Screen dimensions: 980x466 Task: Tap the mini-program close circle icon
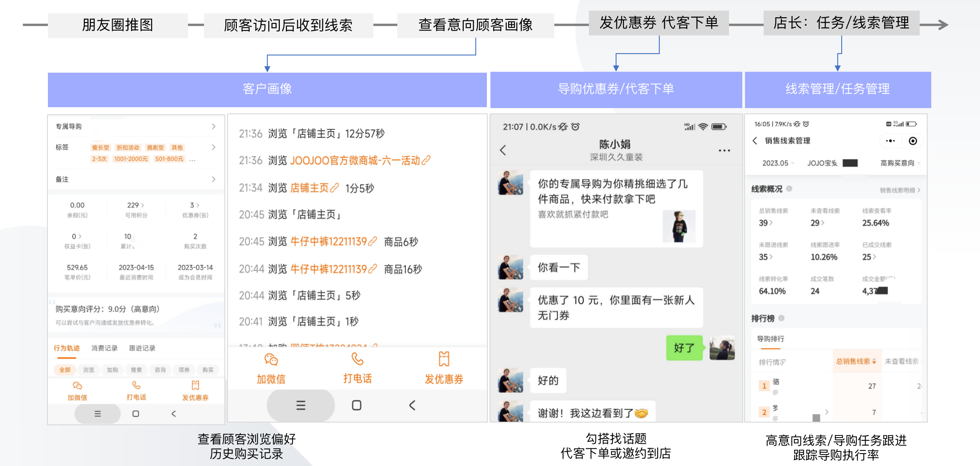coord(913,141)
